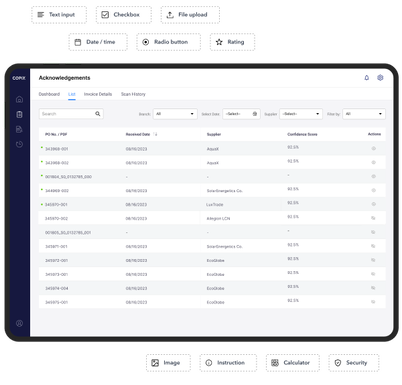This screenshot has width=402, height=385.
Task: Click the calendar icon in Select Date
Action: [255, 114]
